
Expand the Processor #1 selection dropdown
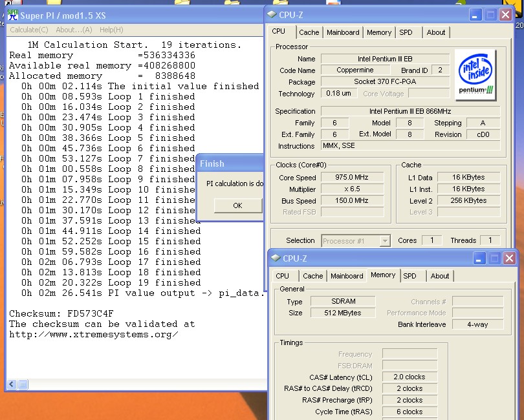click(x=386, y=241)
